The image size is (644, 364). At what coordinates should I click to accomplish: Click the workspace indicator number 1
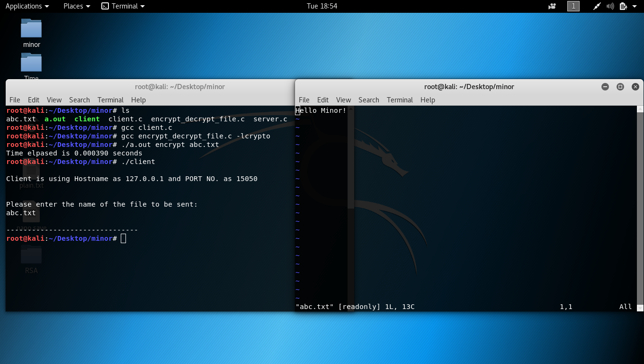click(573, 6)
